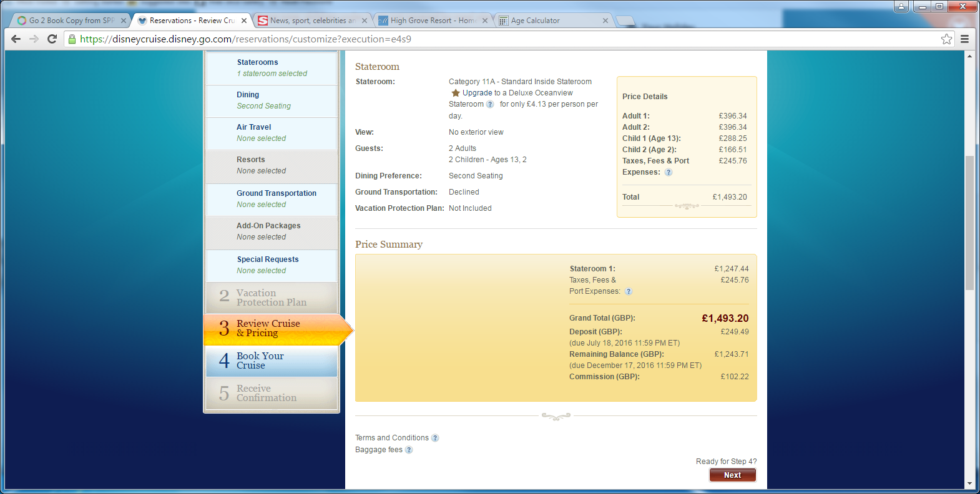Click the 'due July 18, 2016' deposit date
The width and height of the screenshot is (980, 494).
coord(625,343)
